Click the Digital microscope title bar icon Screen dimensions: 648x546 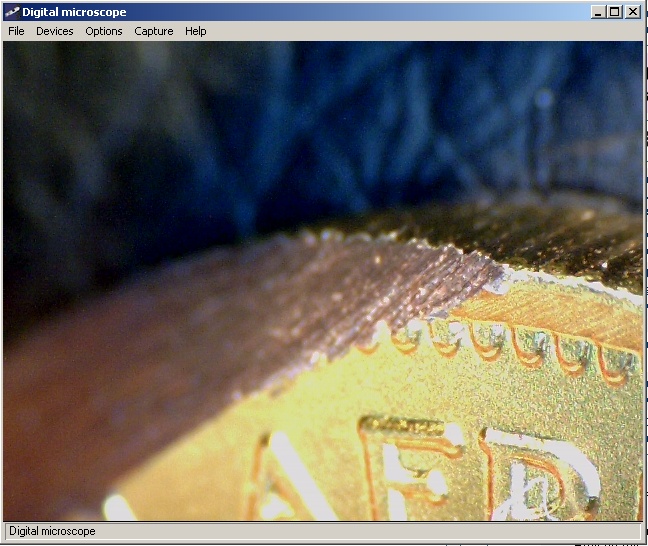point(12,12)
